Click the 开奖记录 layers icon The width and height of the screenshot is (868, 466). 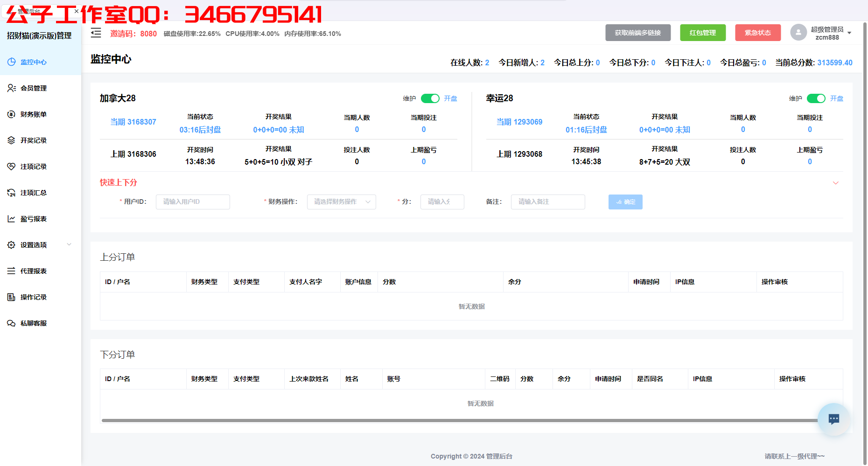coord(12,140)
